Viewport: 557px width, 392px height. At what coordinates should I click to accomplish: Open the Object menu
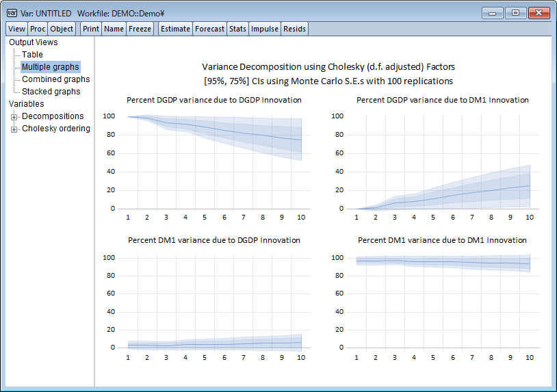coord(62,29)
